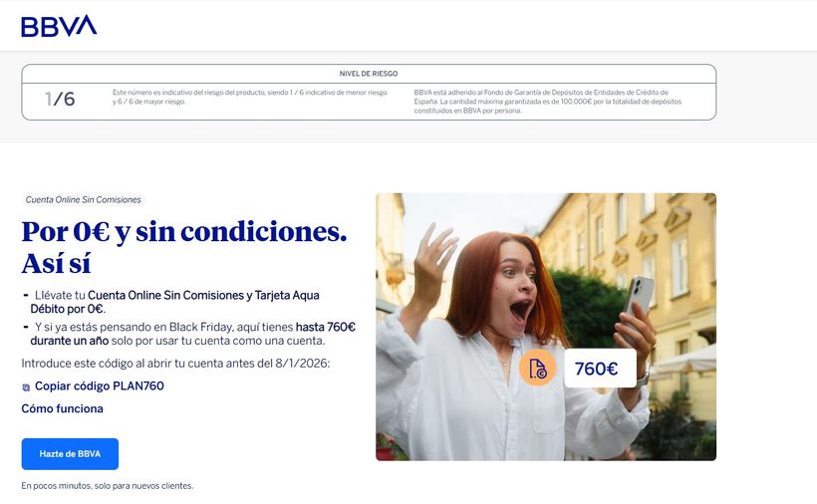Click the headline Por 0€ y sin condiciones
817x504 pixels.
[x=184, y=247]
